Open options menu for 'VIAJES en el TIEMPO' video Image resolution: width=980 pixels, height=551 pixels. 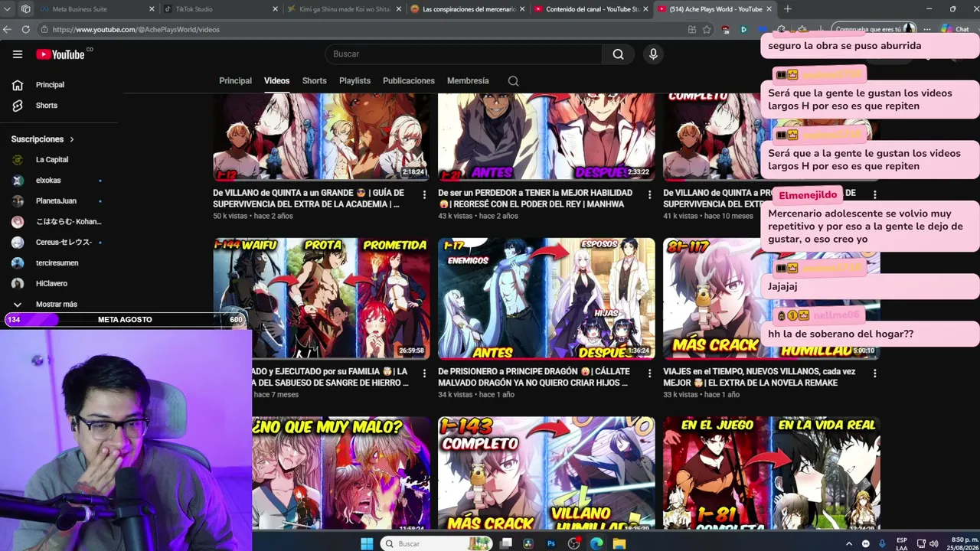874,373
